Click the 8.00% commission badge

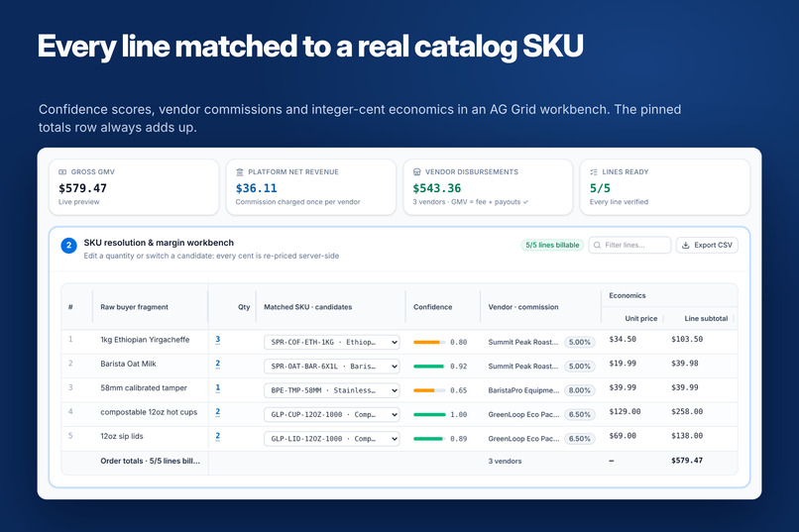579,390
